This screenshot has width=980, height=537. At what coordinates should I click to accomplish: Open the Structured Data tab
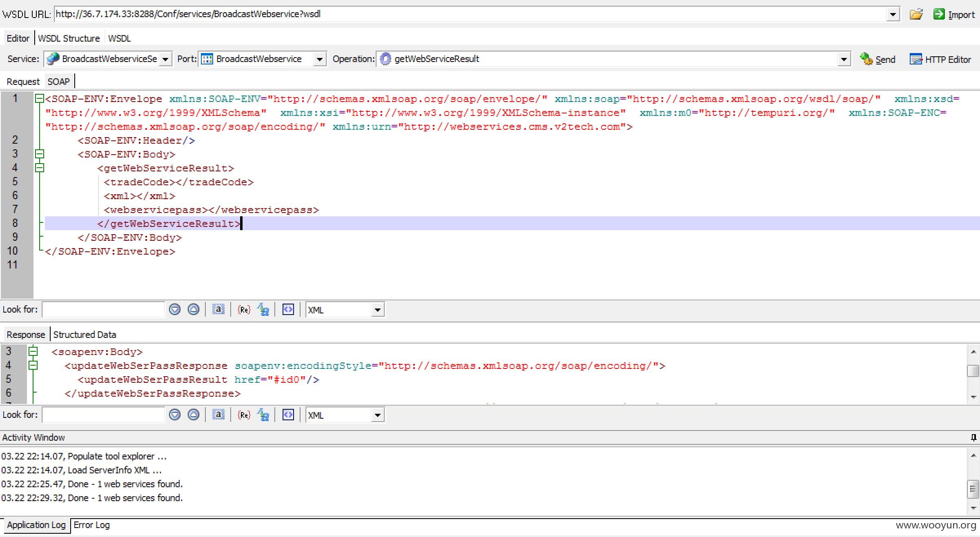coord(85,335)
